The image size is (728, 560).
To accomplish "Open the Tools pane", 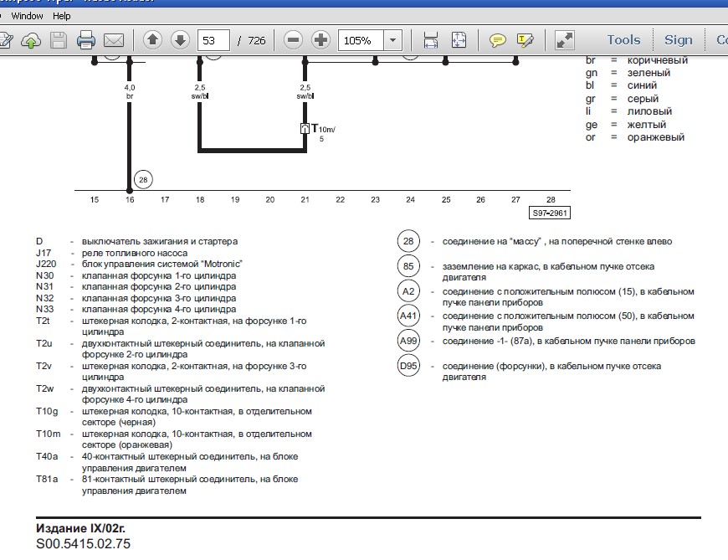I will [x=623, y=40].
